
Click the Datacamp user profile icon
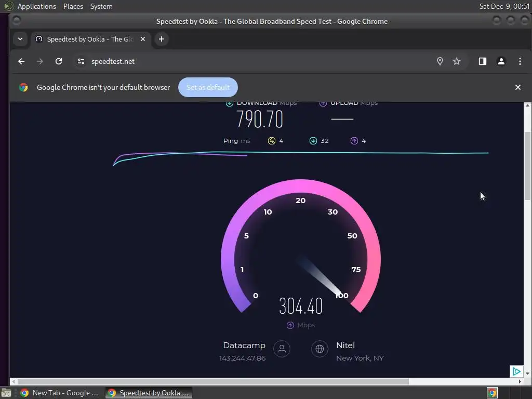click(x=282, y=349)
